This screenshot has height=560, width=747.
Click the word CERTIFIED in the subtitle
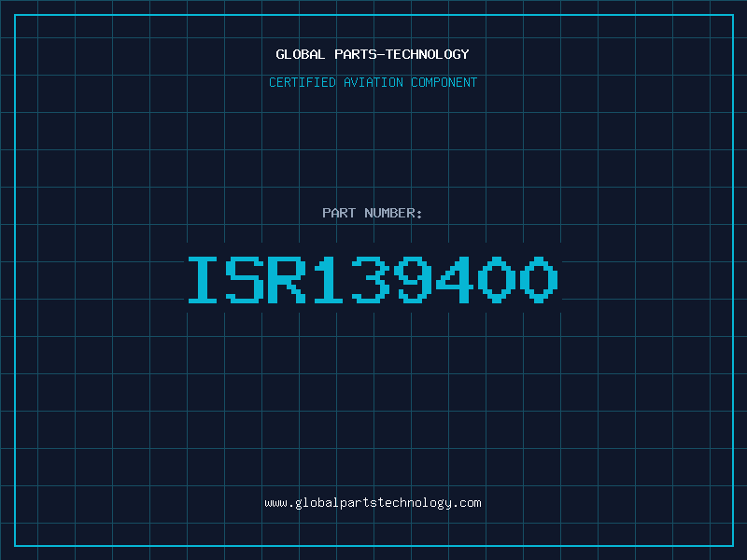tap(303, 82)
